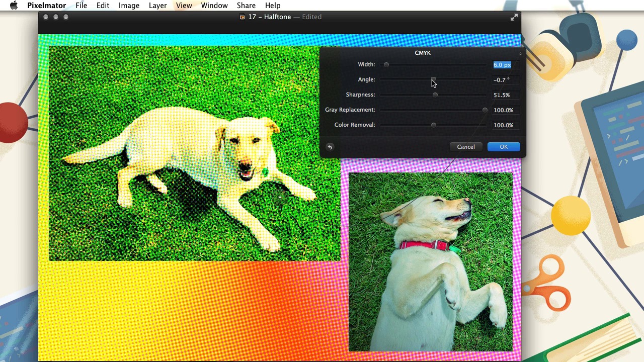
Task: Click the Gray Replacement slider handle
Action: tap(485, 110)
